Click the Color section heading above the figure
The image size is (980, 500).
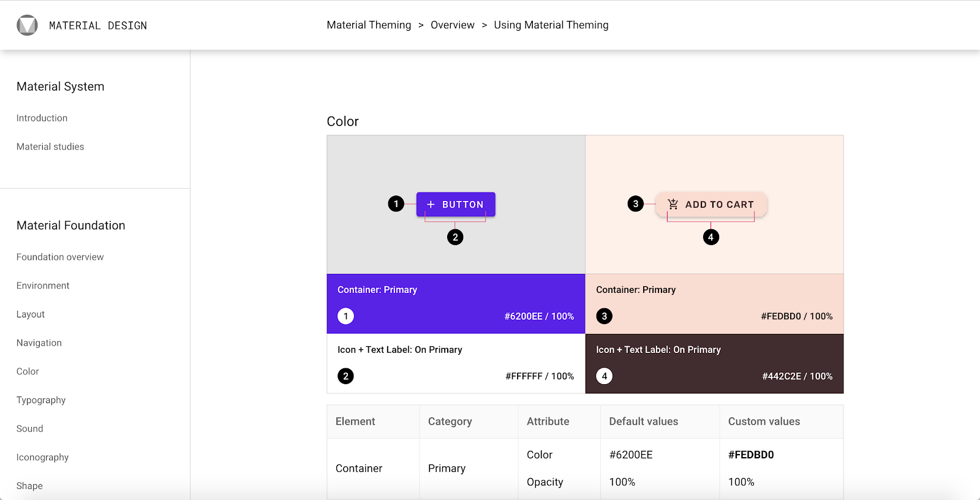coord(343,121)
